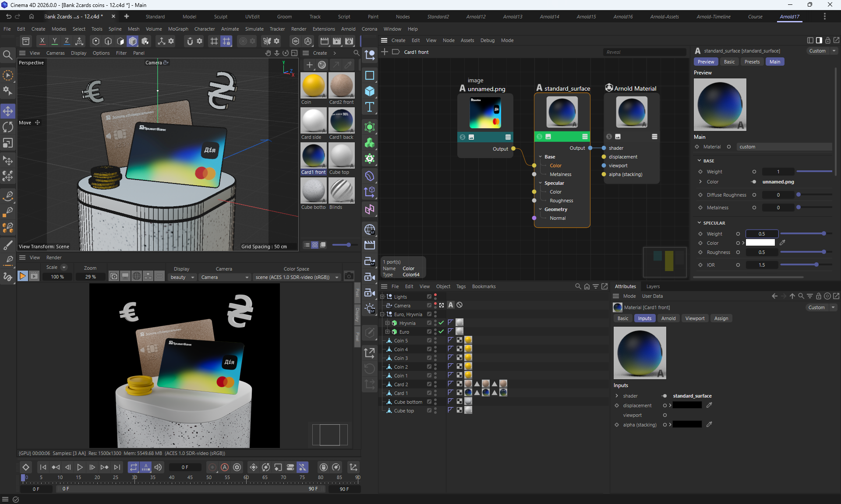This screenshot has height=504, width=841.
Task: Click the Text spline tool icon
Action: [x=370, y=107]
